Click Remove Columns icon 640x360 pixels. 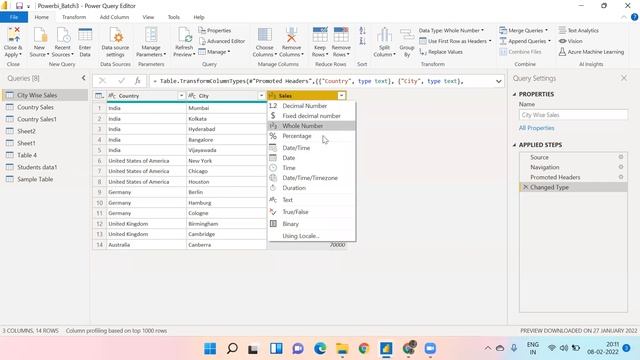(291, 35)
